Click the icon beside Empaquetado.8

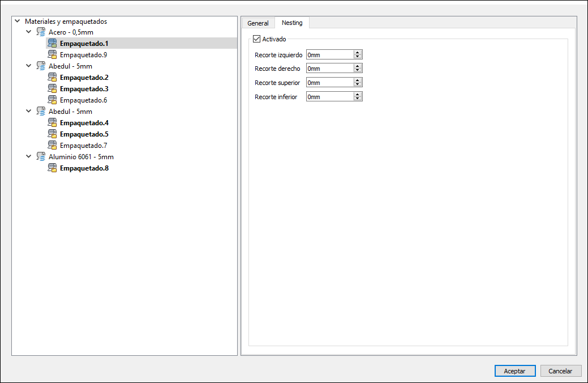coord(52,168)
